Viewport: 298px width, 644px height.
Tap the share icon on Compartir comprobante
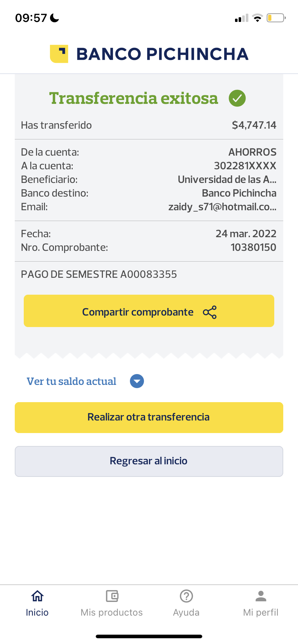(x=210, y=312)
